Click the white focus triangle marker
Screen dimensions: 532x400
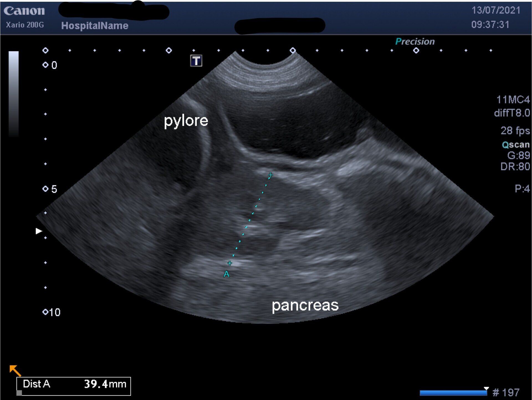point(39,231)
